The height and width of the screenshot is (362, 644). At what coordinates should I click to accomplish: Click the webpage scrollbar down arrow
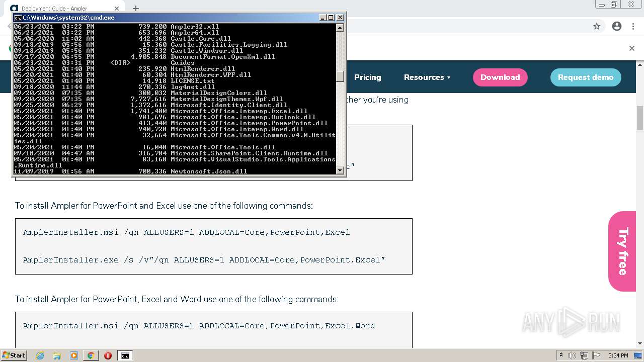(x=640, y=344)
